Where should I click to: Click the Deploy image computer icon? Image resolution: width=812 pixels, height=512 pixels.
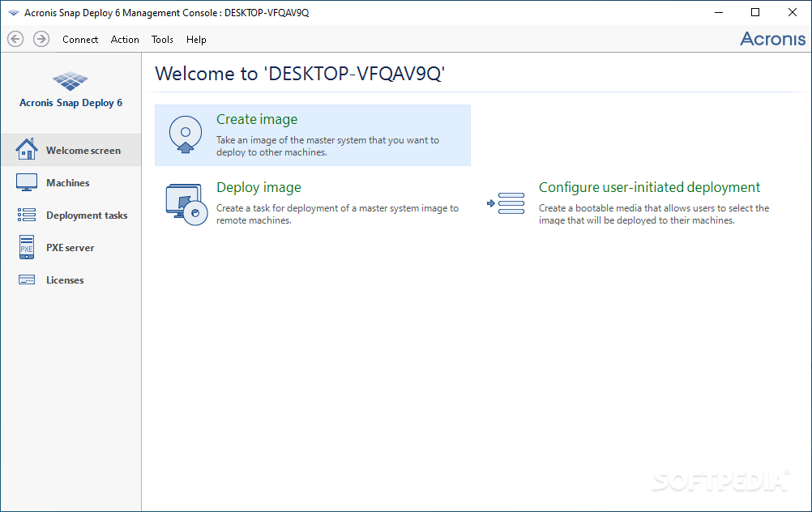click(x=186, y=204)
